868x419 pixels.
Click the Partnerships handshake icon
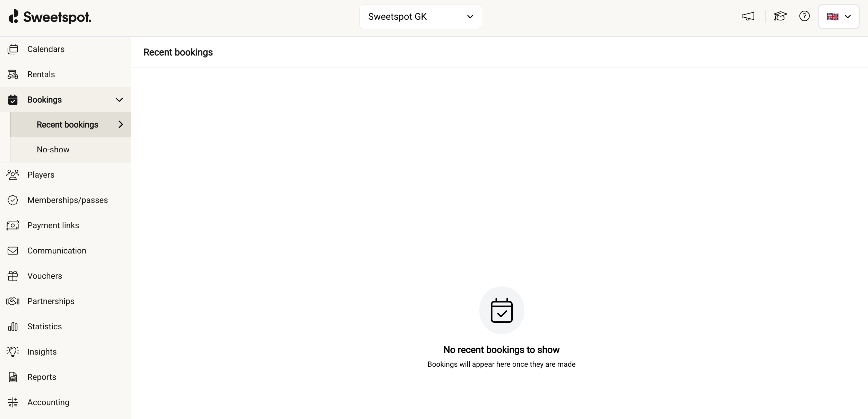point(13,301)
